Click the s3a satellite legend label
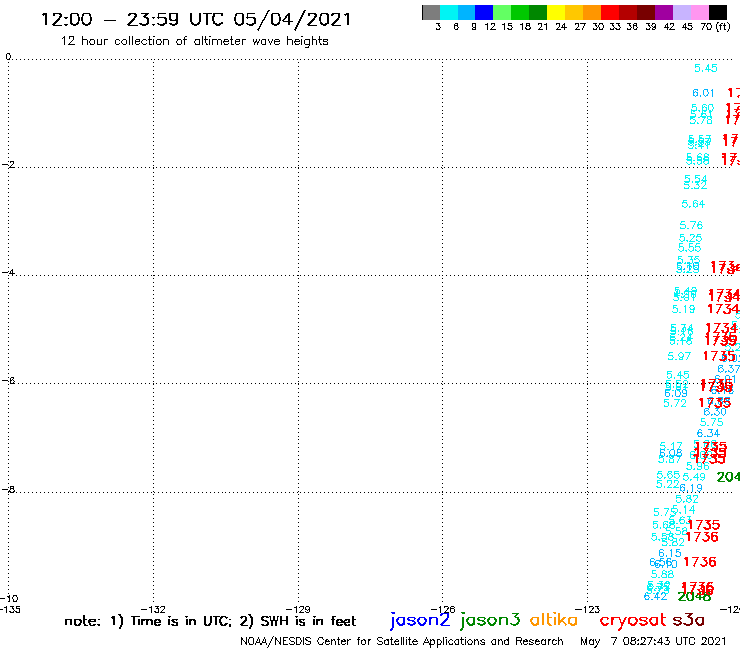Image resolution: width=740 pixels, height=650 pixels. click(x=689, y=620)
